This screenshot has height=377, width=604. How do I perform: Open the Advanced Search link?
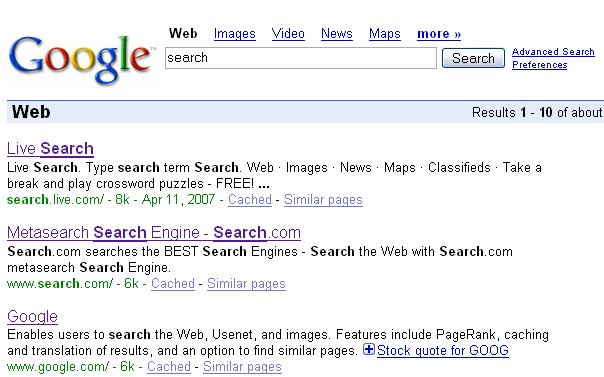553,52
